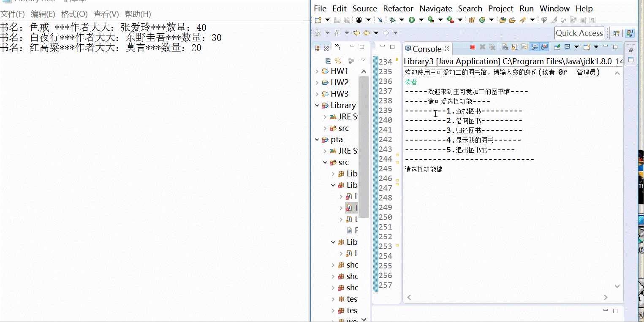Click Collapse All in Package Explorer
This screenshot has height=322, width=644.
[x=328, y=61]
